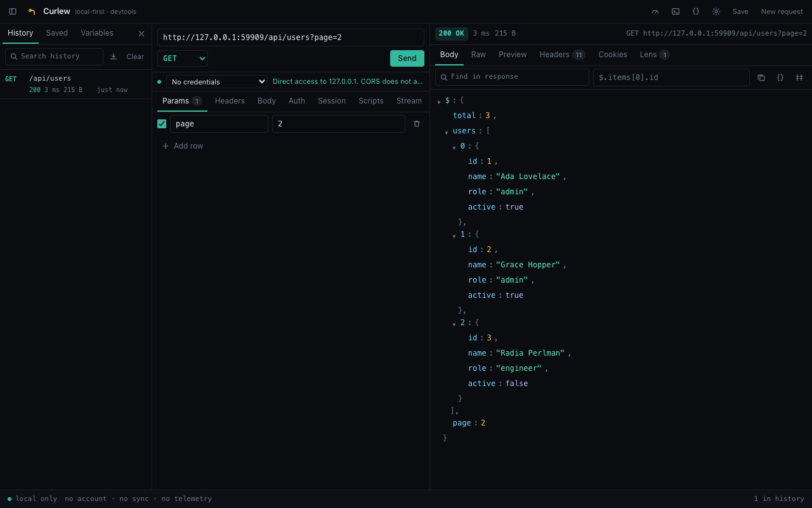Image resolution: width=812 pixels, height=508 pixels.
Task: Switch to the Raw response tab
Action: pyautogui.click(x=478, y=55)
